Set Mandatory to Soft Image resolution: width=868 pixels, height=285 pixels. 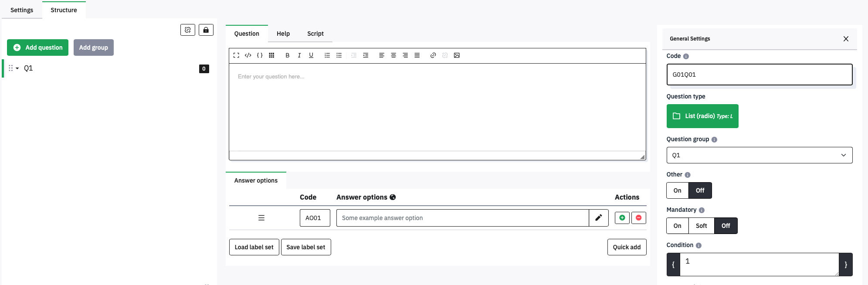point(701,226)
